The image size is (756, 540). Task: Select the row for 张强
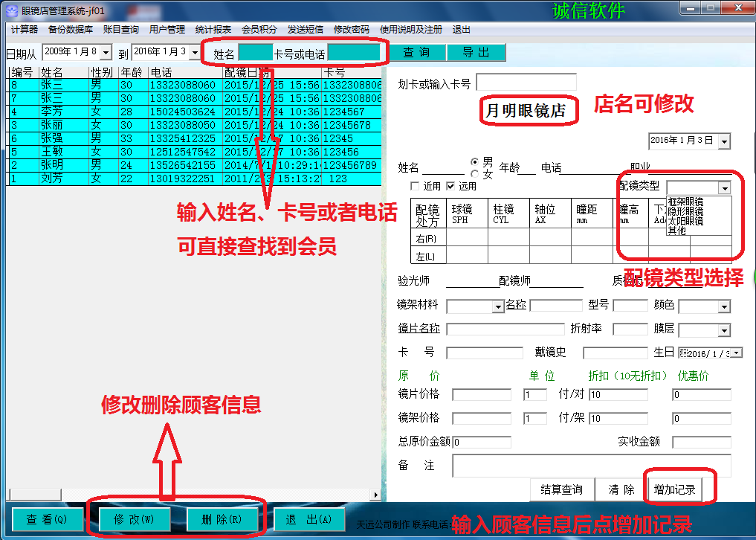pos(195,138)
